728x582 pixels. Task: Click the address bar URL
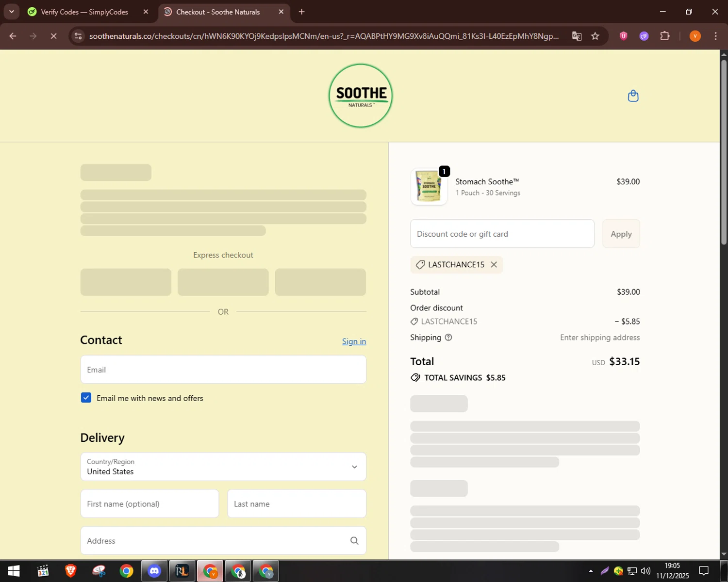324,36
